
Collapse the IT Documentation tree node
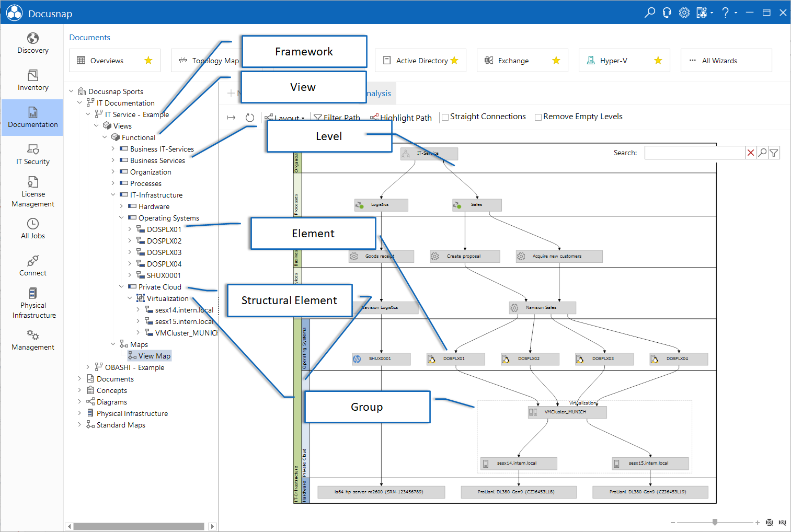[x=79, y=102]
